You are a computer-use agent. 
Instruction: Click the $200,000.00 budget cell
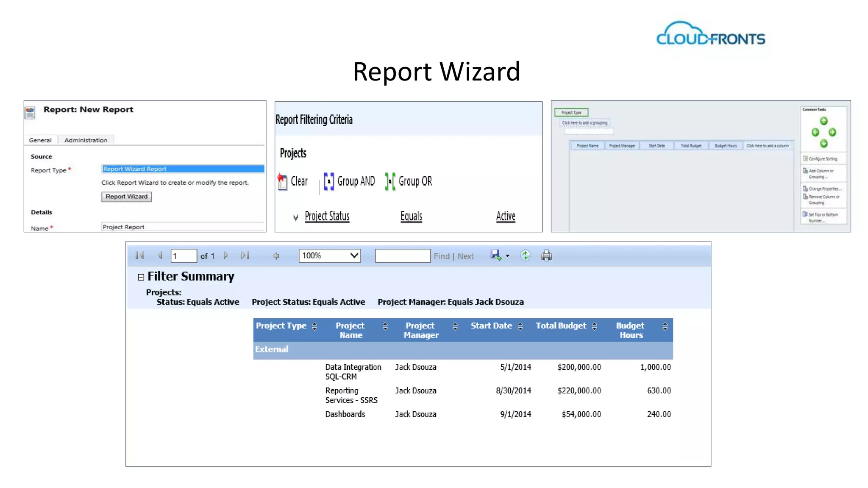[579, 367]
